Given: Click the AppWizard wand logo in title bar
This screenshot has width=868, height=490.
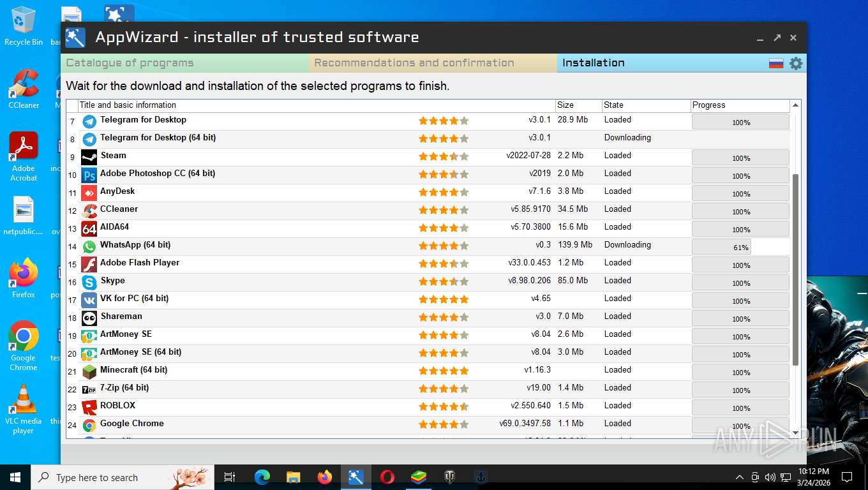Looking at the screenshot, I should pyautogui.click(x=75, y=38).
